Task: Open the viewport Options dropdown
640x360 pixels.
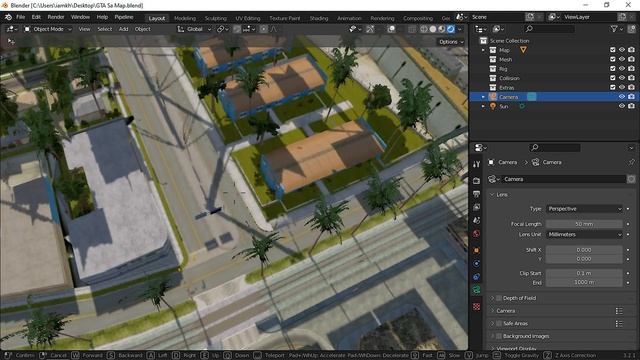Action: [x=451, y=42]
